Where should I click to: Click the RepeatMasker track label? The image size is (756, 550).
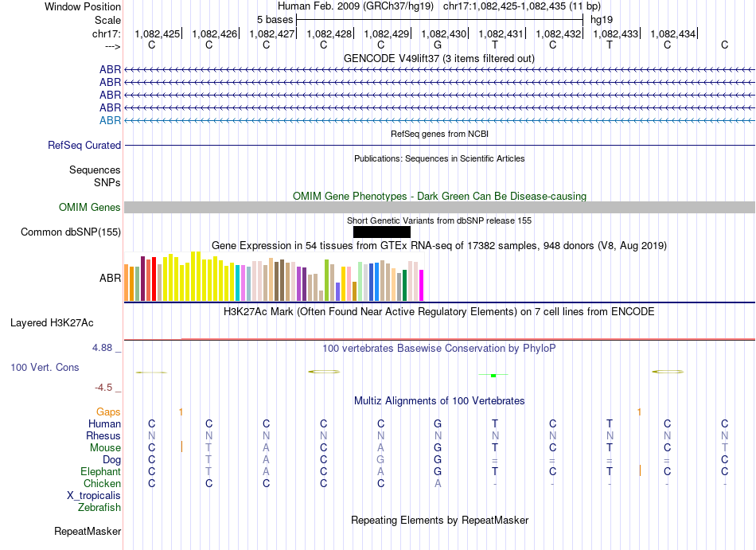click(88, 531)
